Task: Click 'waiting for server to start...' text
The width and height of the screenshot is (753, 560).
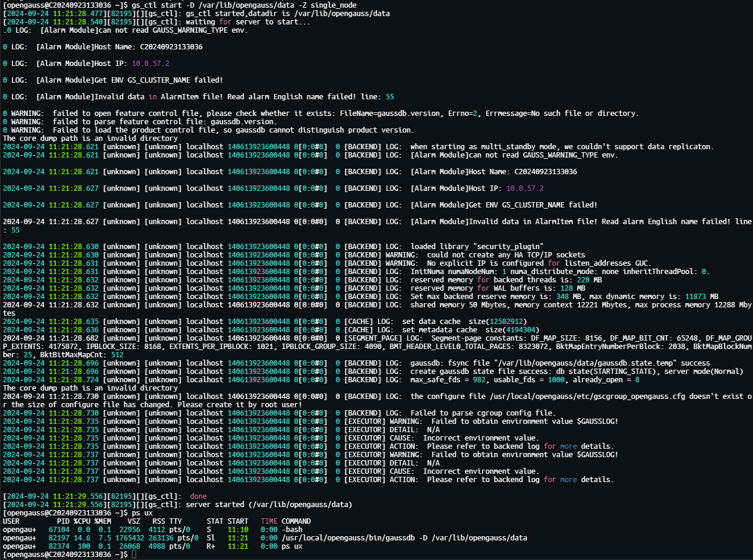Action: click(248, 21)
